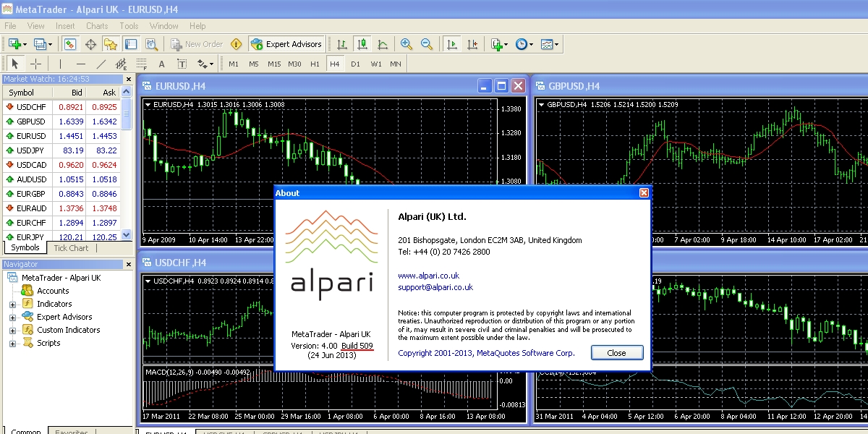Toggle Expert Advisors trading button

coord(286,44)
